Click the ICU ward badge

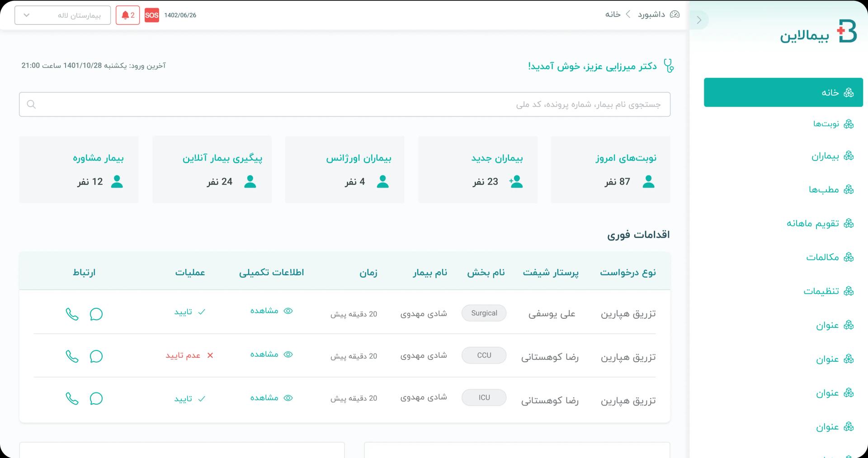coord(484,397)
